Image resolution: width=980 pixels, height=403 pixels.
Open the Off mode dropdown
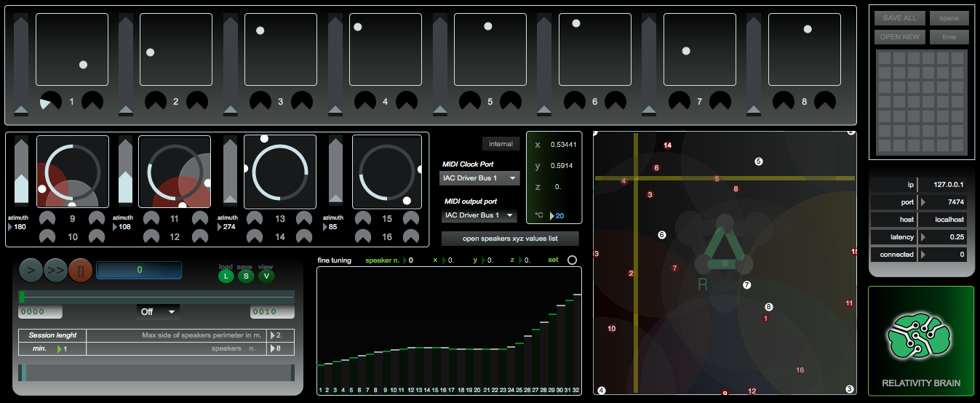(158, 311)
